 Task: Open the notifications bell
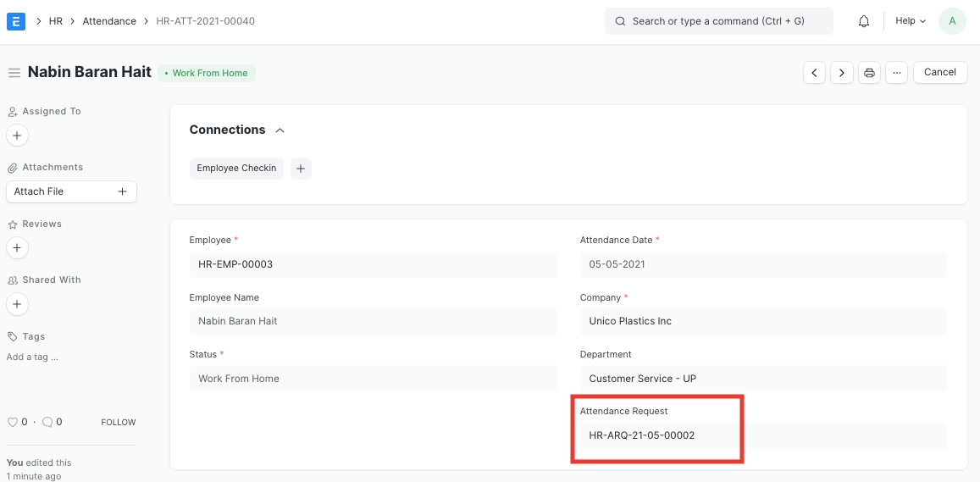[x=864, y=21]
